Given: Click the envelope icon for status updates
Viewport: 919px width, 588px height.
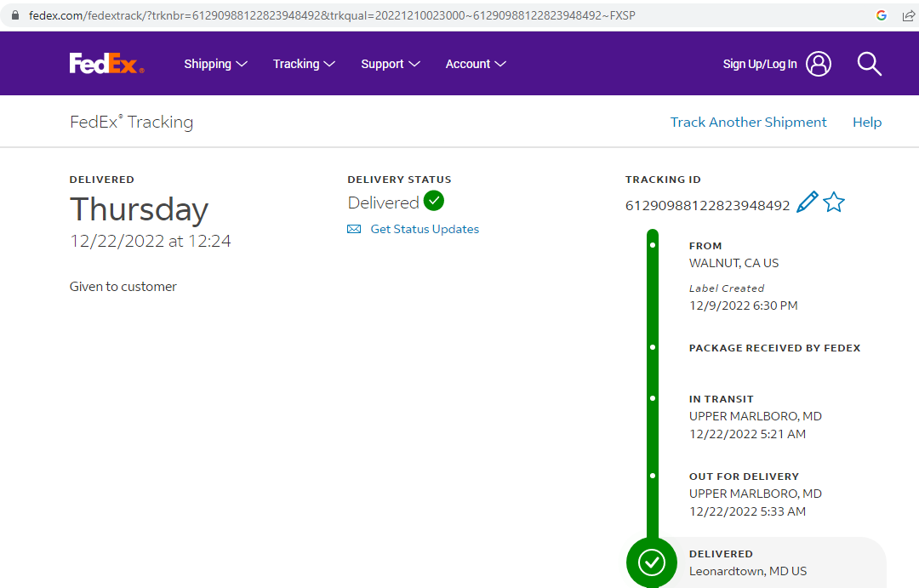Looking at the screenshot, I should click(x=354, y=229).
